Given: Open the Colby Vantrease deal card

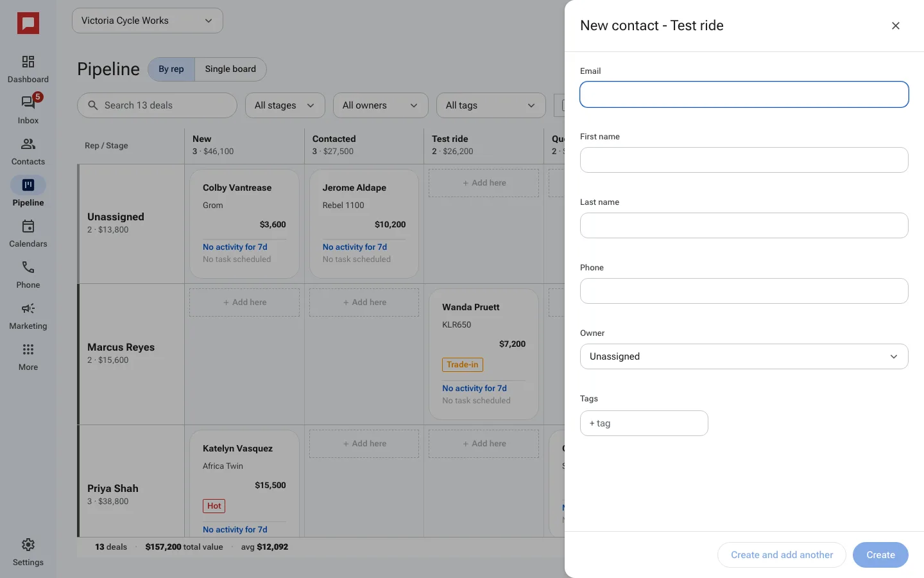Looking at the screenshot, I should [x=244, y=223].
